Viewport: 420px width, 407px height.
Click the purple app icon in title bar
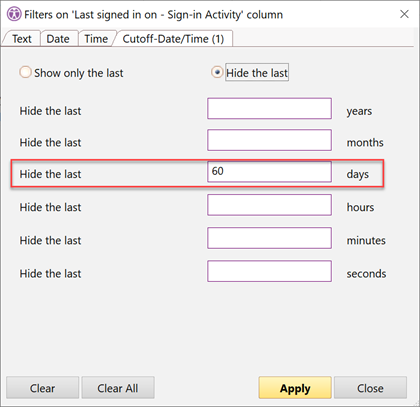tap(14, 14)
